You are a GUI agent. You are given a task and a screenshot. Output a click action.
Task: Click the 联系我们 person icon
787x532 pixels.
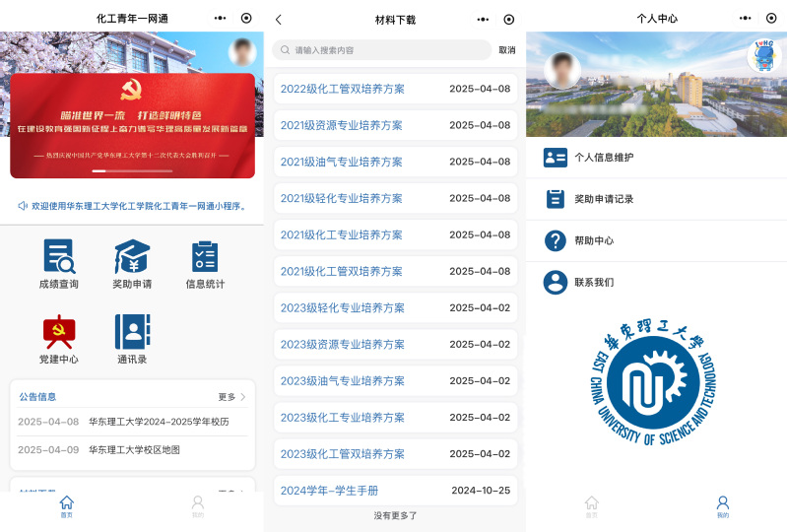(556, 283)
